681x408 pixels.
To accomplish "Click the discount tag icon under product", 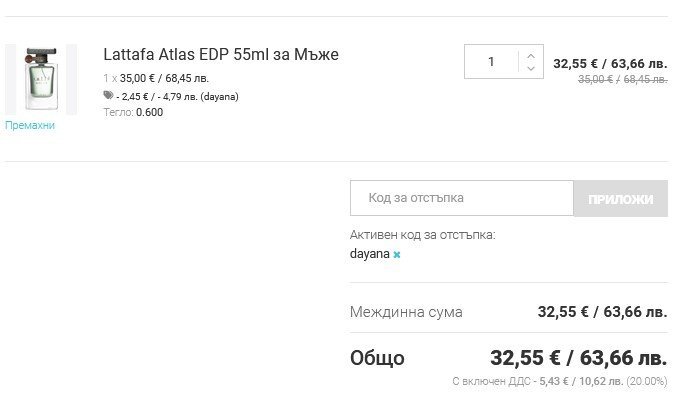I will pyautogui.click(x=108, y=96).
